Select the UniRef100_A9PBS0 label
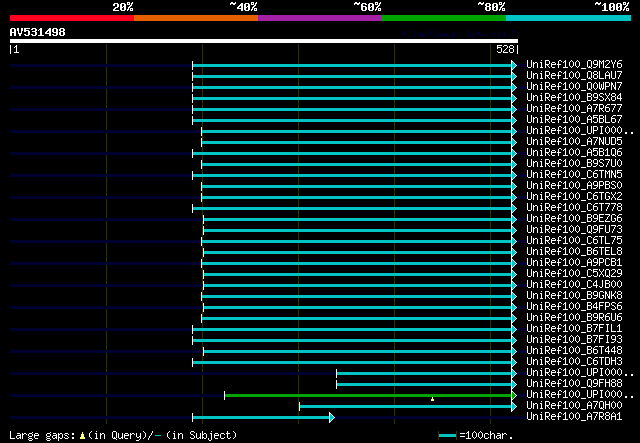The image size is (640, 443). [574, 186]
